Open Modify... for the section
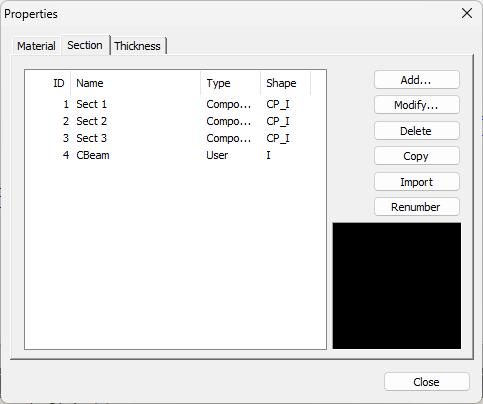This screenshot has width=483, height=404. point(417,105)
